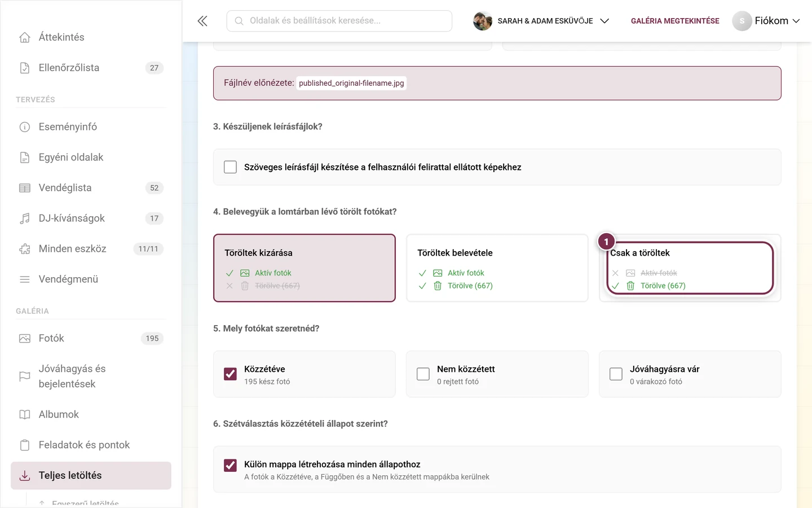This screenshot has height=508, width=812.
Task: Click the Eseményinfó info circle icon
Action: (25, 127)
